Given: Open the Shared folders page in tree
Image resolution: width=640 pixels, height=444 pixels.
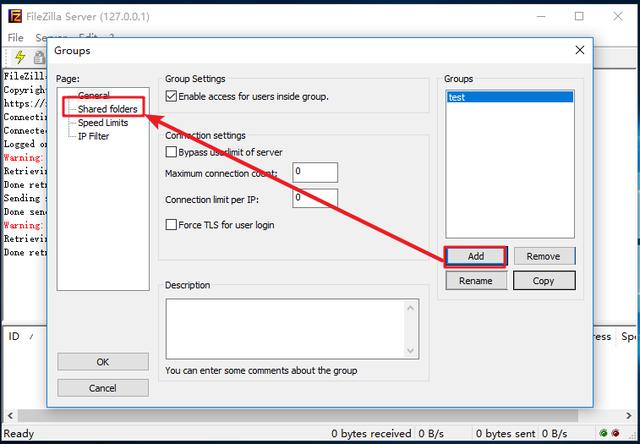Looking at the screenshot, I should 107,109.
